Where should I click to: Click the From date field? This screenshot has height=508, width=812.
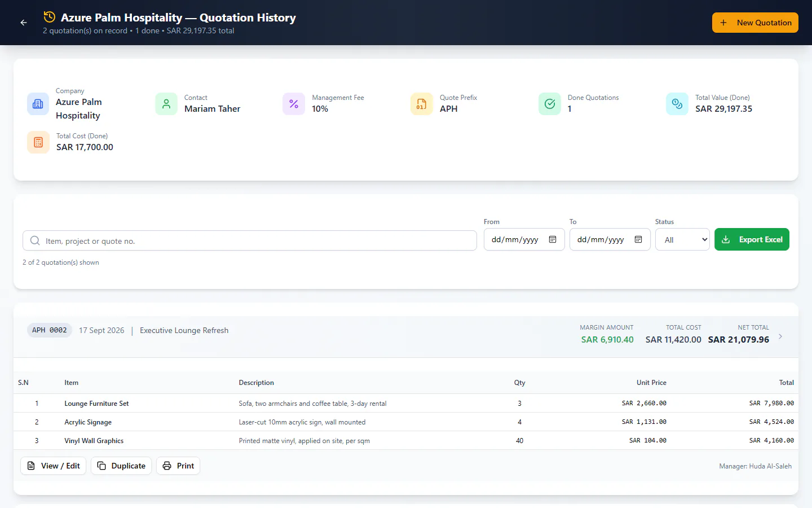coord(524,239)
